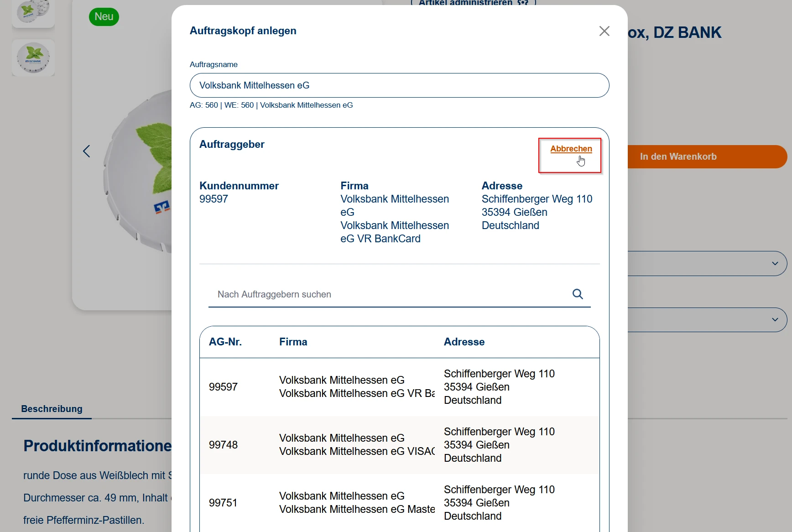Select the top product thumbnail

tap(33, 13)
